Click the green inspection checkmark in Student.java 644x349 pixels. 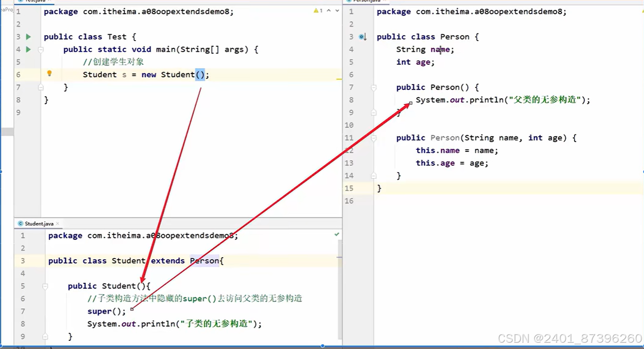point(336,234)
